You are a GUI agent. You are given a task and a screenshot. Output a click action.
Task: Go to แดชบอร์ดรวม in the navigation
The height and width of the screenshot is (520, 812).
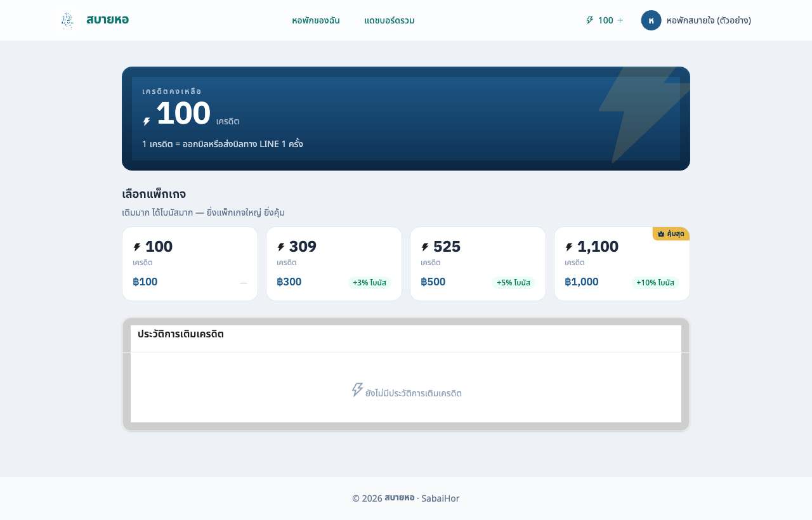click(x=390, y=20)
